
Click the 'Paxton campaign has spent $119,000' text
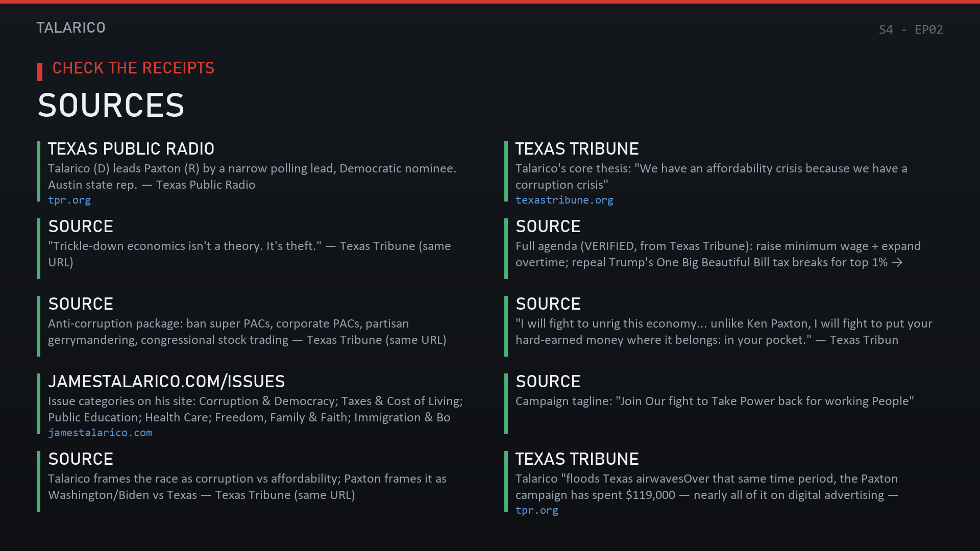[x=706, y=487]
